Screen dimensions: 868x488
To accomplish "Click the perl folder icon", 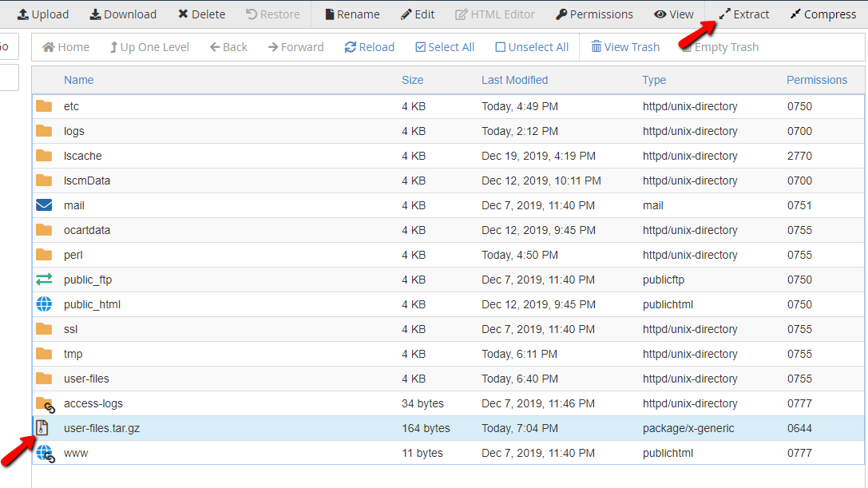I will click(x=44, y=254).
